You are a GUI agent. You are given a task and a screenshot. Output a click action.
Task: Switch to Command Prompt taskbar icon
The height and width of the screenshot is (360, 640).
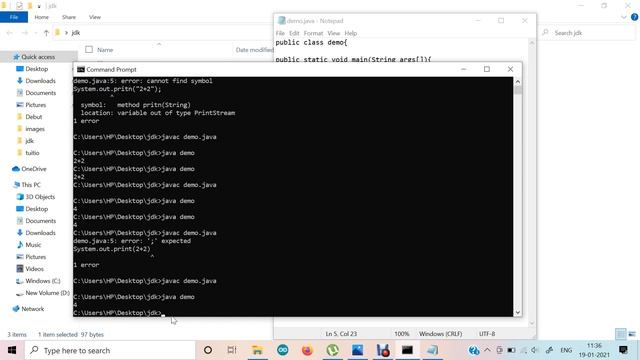coord(407,350)
